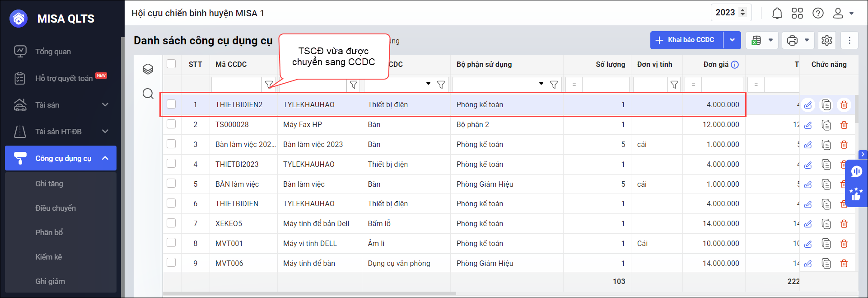Edit the THIETBIDIEN2 row
Viewport: 868px width, 298px height.
808,105
